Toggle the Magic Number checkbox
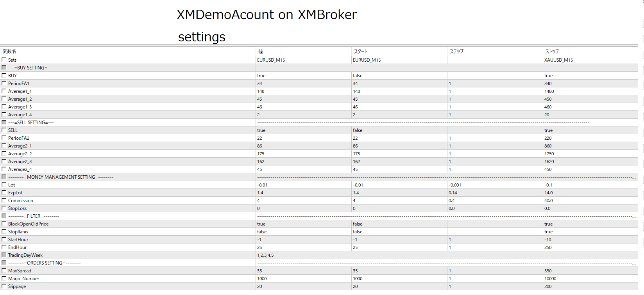644x295 pixels. (x=4, y=278)
